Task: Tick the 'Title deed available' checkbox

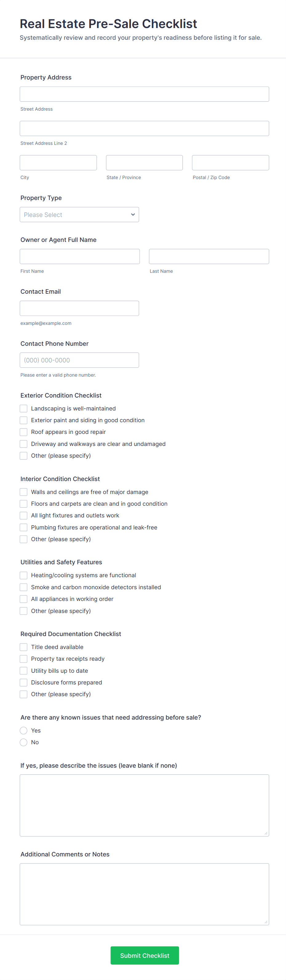Action: tap(24, 647)
